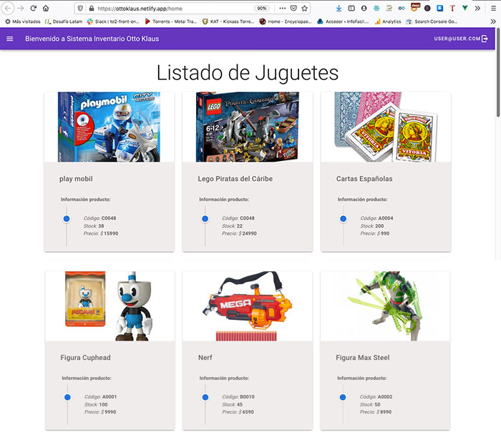Click the red T extension icon
Image resolution: width=501 pixels, height=448 pixels.
point(452,9)
